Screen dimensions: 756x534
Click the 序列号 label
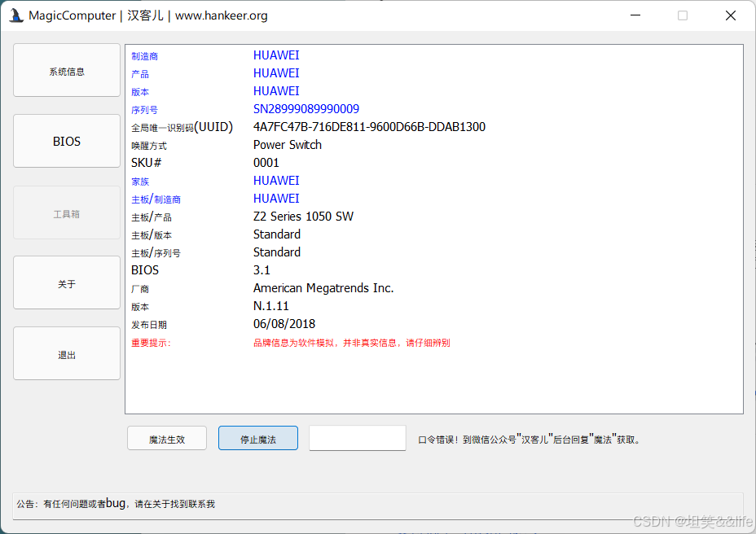145,110
